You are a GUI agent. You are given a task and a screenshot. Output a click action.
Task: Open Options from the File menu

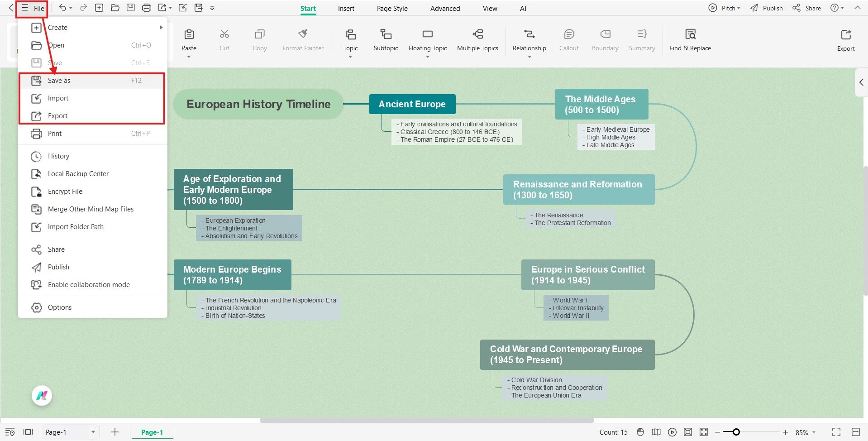[92, 307]
